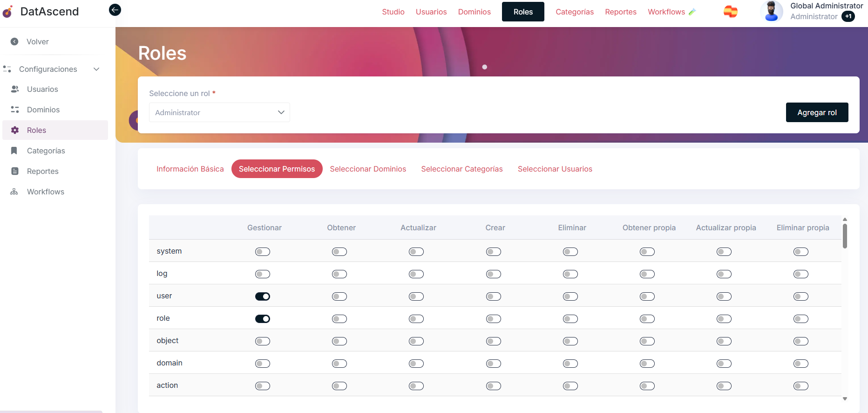868x413 pixels.
Task: Open the Seleccione un rol dropdown
Action: pos(219,112)
